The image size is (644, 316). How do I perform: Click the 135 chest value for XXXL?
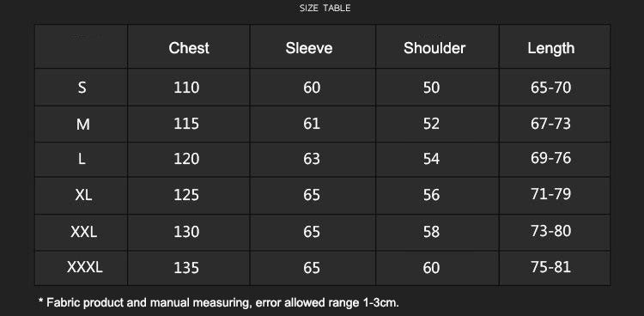coord(186,268)
